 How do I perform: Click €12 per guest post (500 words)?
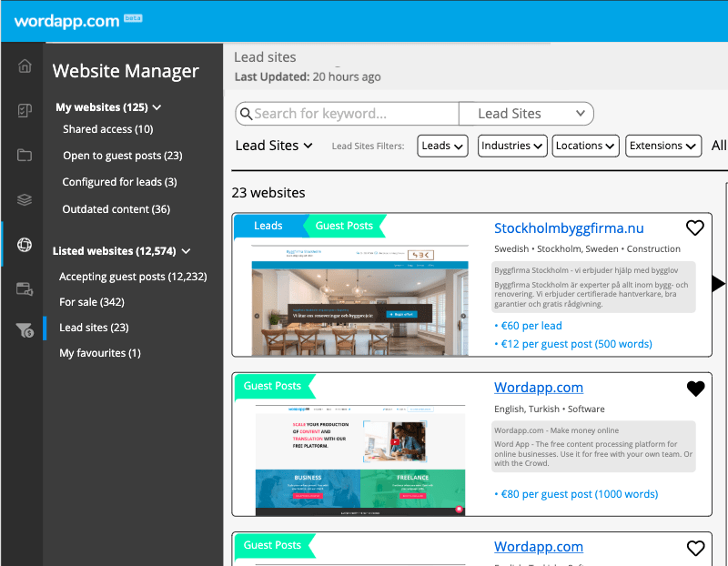573,344
